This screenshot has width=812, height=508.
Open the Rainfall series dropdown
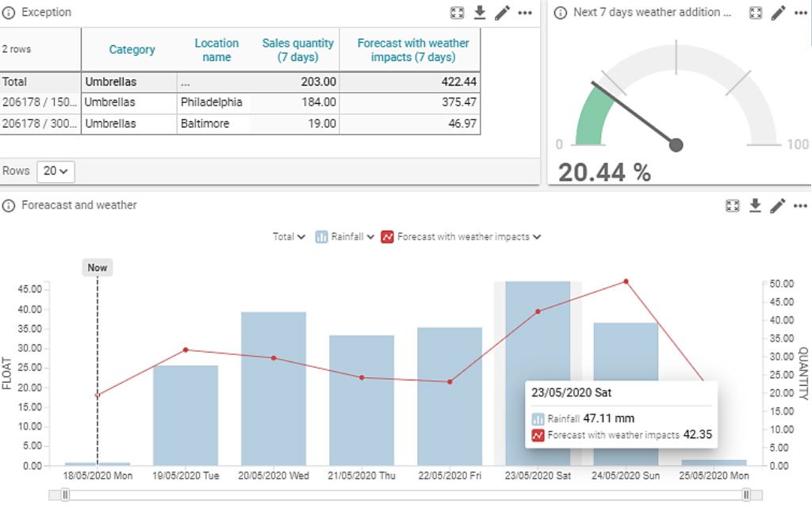click(x=345, y=236)
